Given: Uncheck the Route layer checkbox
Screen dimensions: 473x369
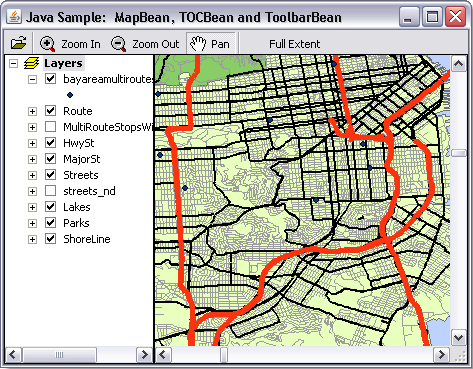Looking at the screenshot, I should (x=50, y=111).
